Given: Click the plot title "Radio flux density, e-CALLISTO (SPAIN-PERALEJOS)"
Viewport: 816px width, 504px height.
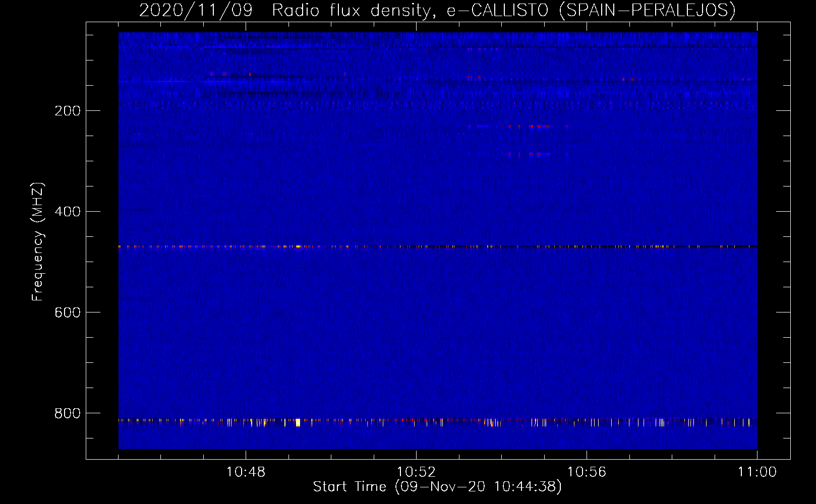Looking at the screenshot, I should [x=504, y=10].
